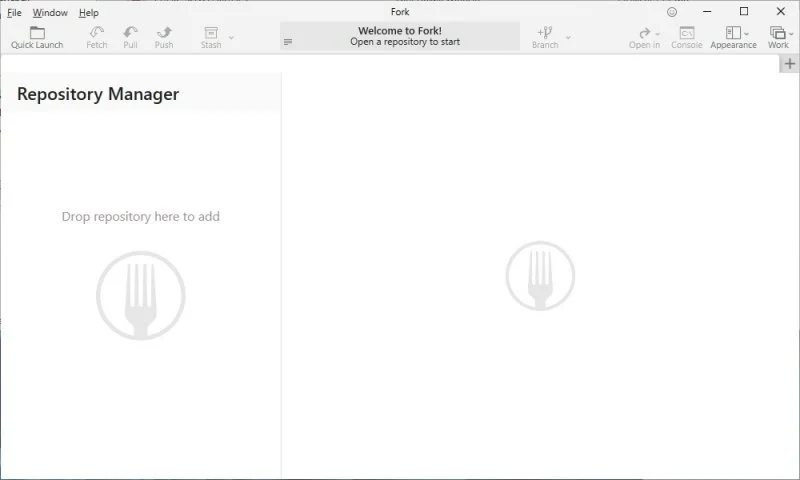Screen dimensions: 800x480
Task: Expand the 'Open in' dropdown arrow
Action: point(658,34)
